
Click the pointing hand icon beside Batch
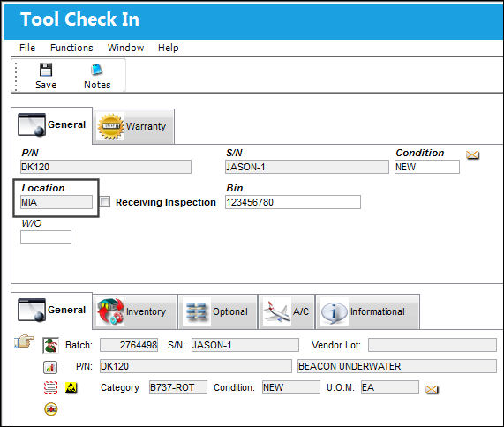point(25,341)
